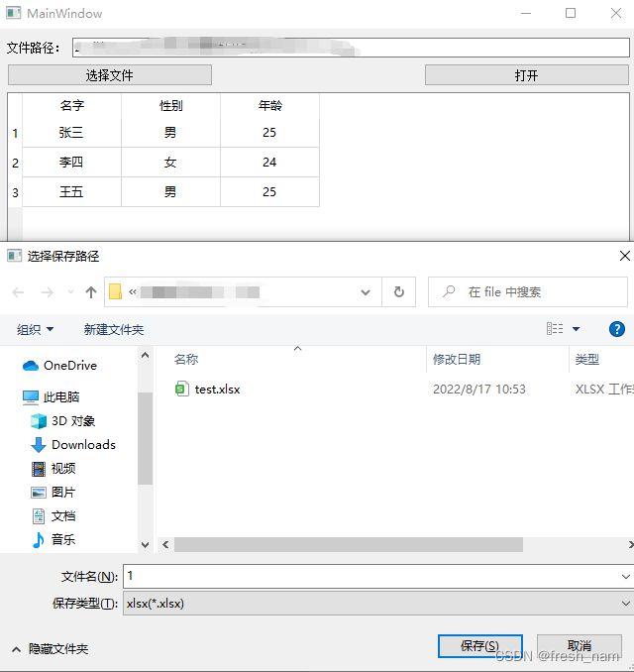Click the MainWindow title bar app icon

[x=13, y=13]
